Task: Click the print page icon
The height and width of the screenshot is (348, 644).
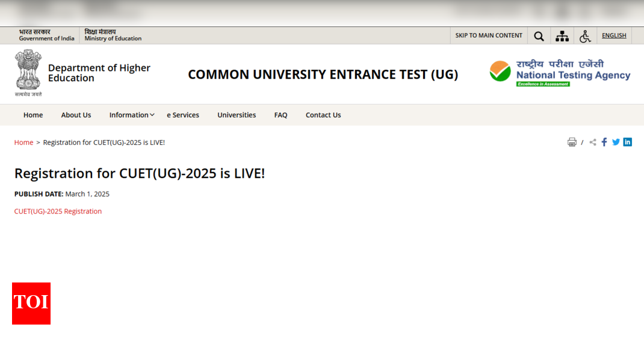Action: click(x=572, y=142)
